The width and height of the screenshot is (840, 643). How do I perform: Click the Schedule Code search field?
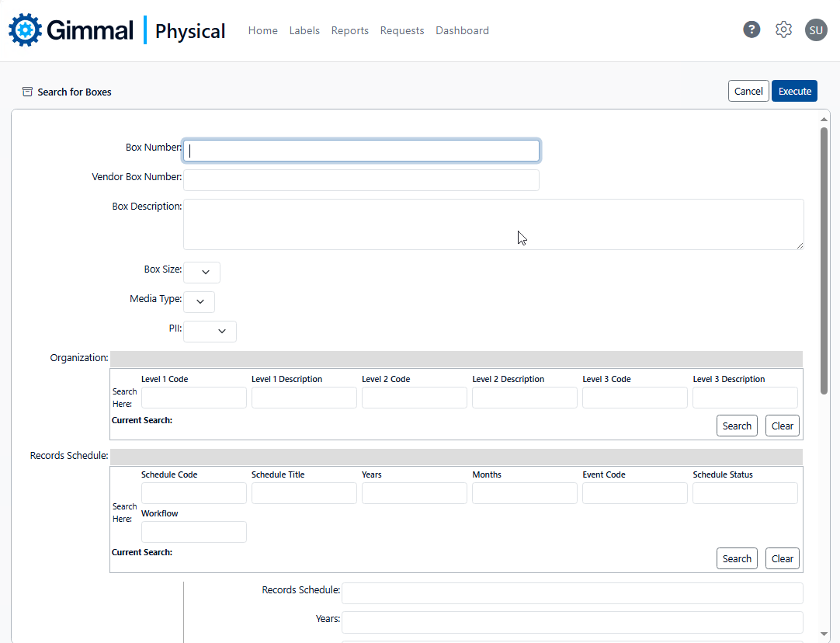tap(194, 493)
